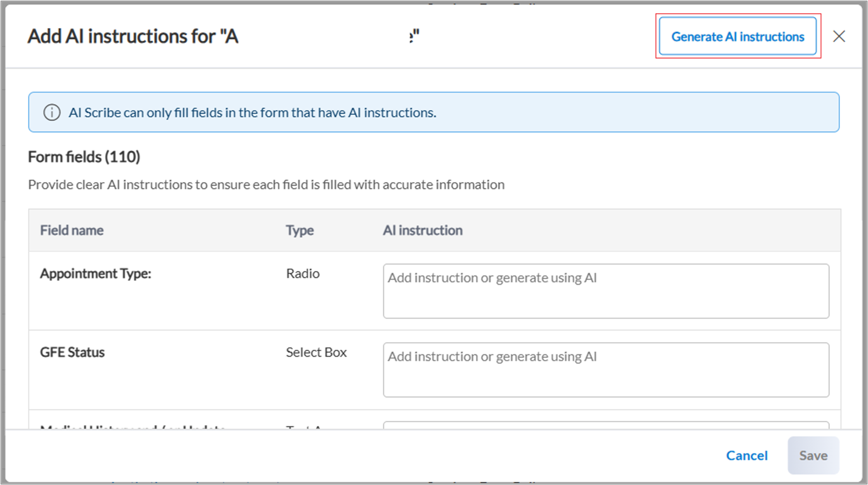Click the partially visible third row instruction box
This screenshot has width=868, height=485.
click(605, 425)
